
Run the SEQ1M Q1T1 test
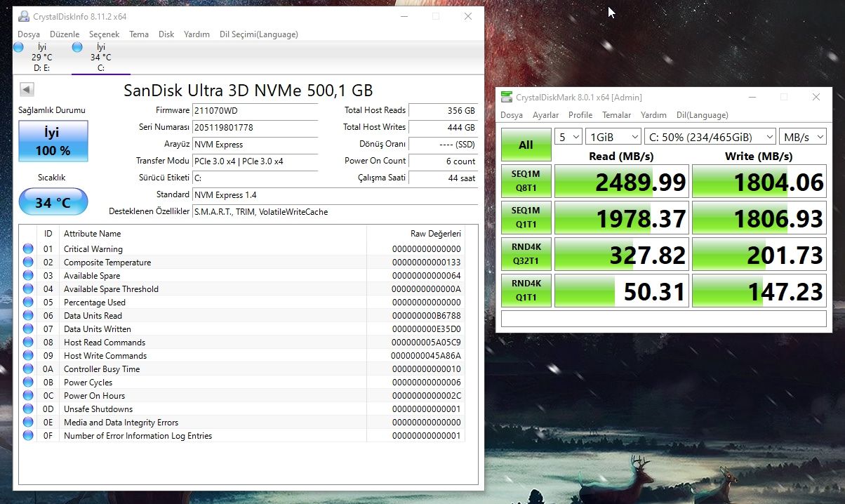[526, 218]
